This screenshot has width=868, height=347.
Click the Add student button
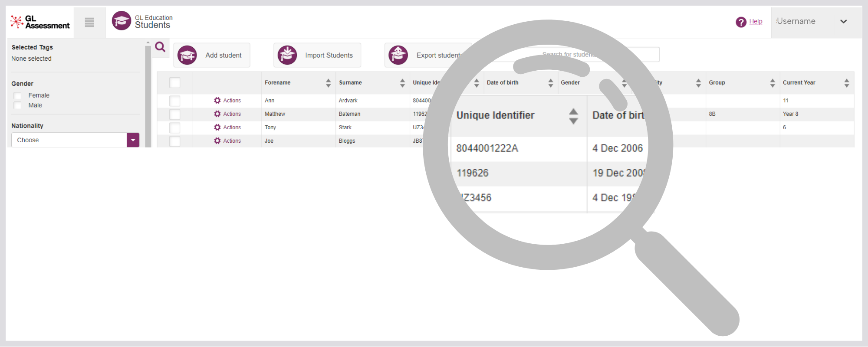tap(212, 55)
